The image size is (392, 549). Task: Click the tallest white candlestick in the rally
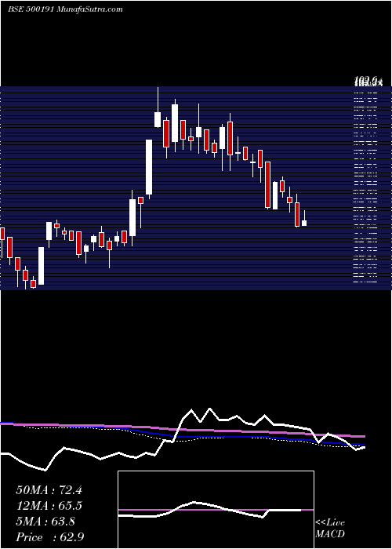[x=149, y=167]
